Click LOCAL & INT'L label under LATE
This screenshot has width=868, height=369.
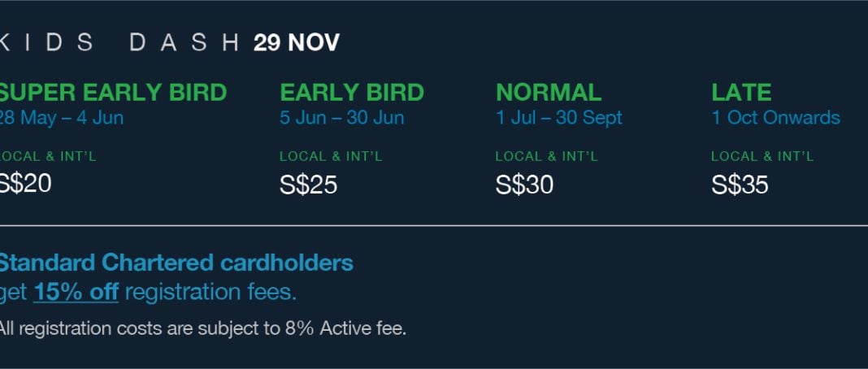(763, 157)
